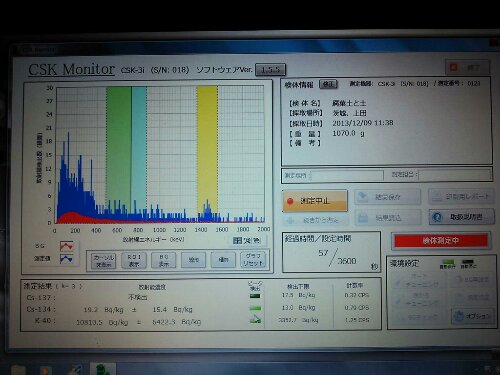
Task: Stop the measurement with the orange 測定中止 button
Action: coord(315,201)
